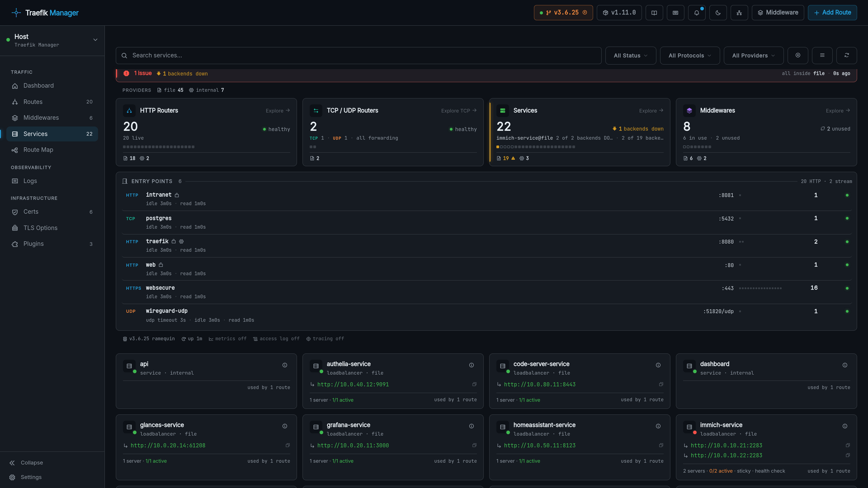This screenshot has height=488, width=868.
Task: Open the code-server URL http://10.0.80.11:8443
Action: [540, 385]
